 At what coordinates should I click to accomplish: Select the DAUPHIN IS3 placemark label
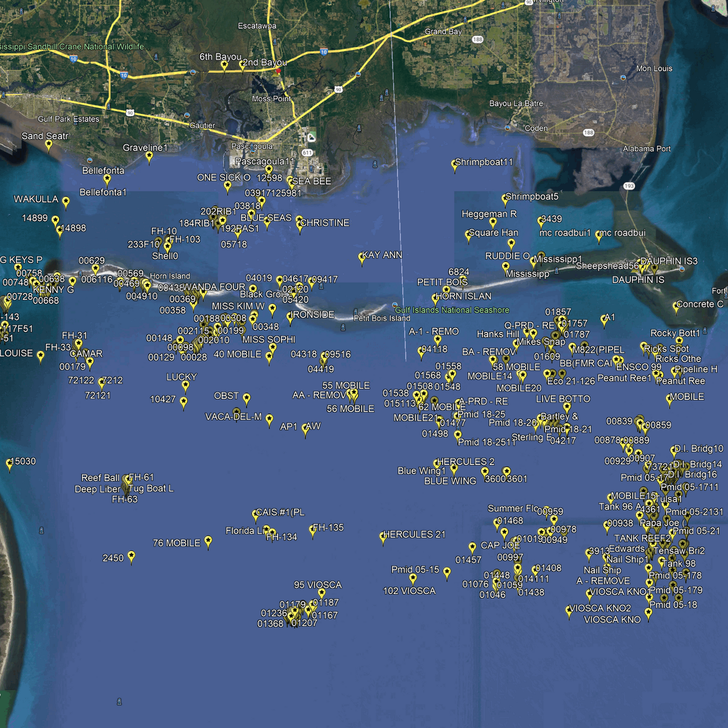[x=669, y=261]
